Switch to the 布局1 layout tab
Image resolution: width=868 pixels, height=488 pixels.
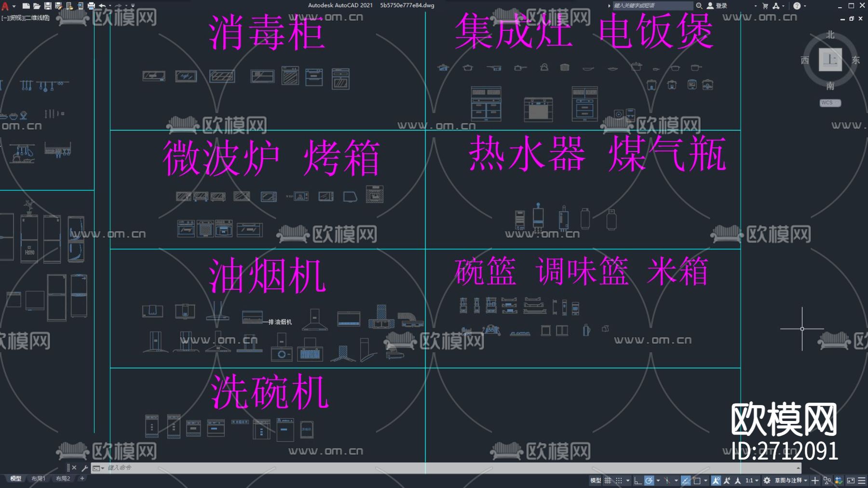38,478
